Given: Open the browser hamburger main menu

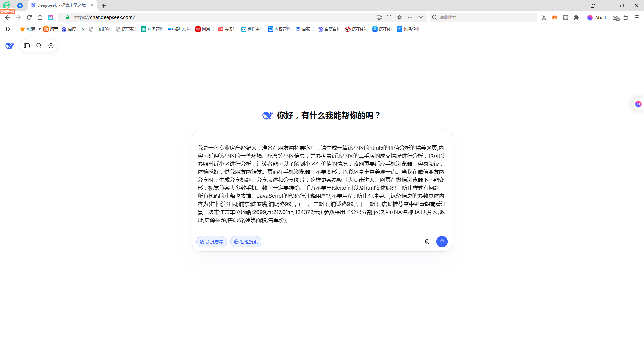Looking at the screenshot, I should tap(637, 17).
